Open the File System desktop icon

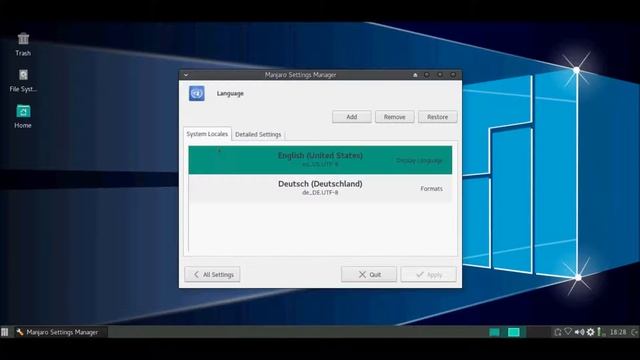23,75
